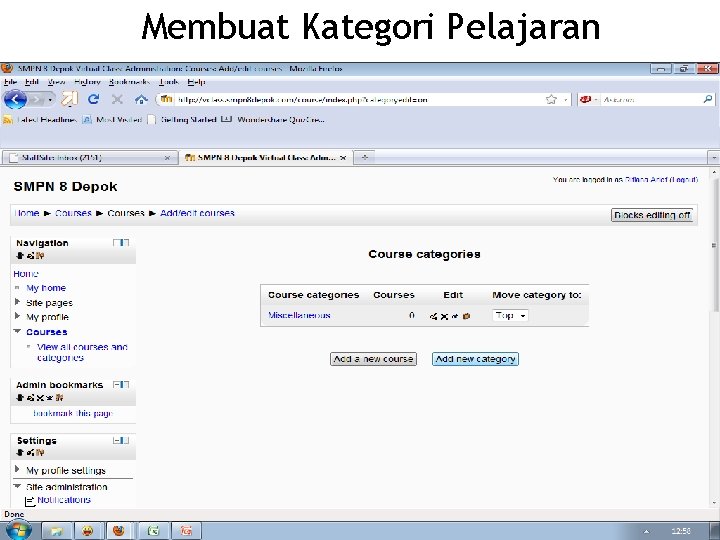Expand the Site pages tree item
This screenshot has width=720, height=540.
[x=17, y=302]
